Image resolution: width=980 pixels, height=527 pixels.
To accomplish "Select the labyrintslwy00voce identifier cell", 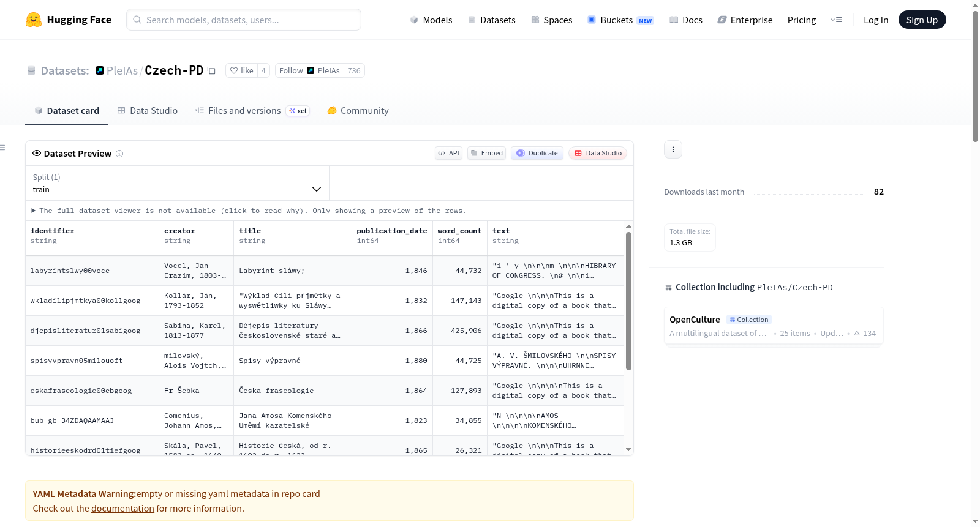I will click(92, 271).
